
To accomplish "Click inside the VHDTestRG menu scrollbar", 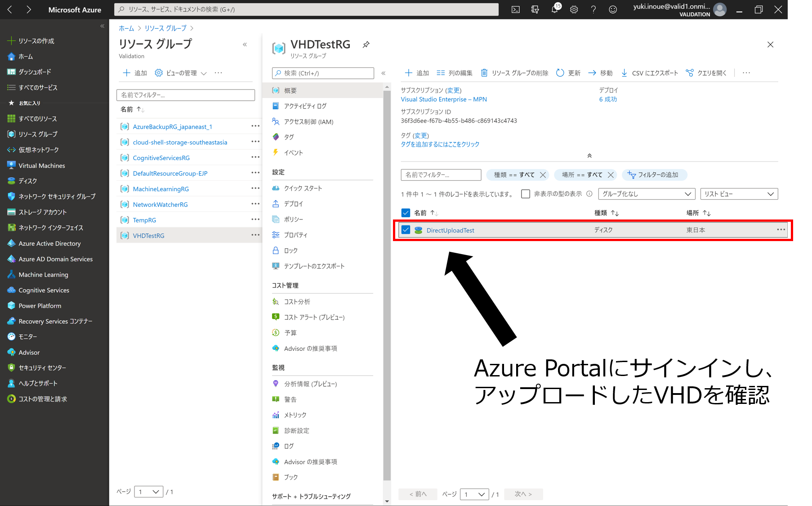I will coord(387,285).
